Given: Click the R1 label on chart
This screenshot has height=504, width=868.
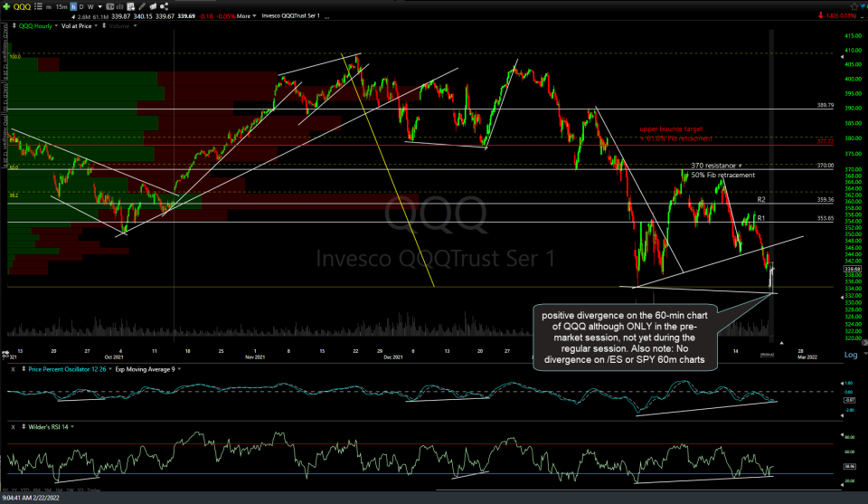Looking at the screenshot, I should 760,218.
